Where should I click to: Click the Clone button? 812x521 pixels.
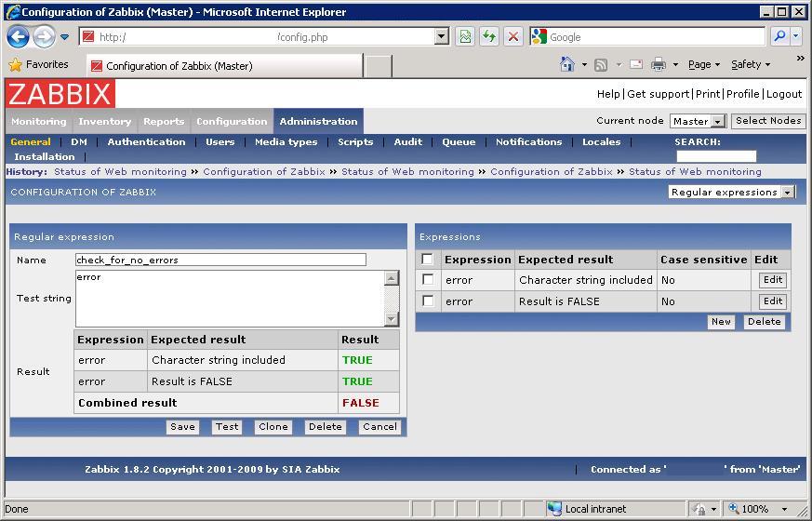(x=273, y=427)
